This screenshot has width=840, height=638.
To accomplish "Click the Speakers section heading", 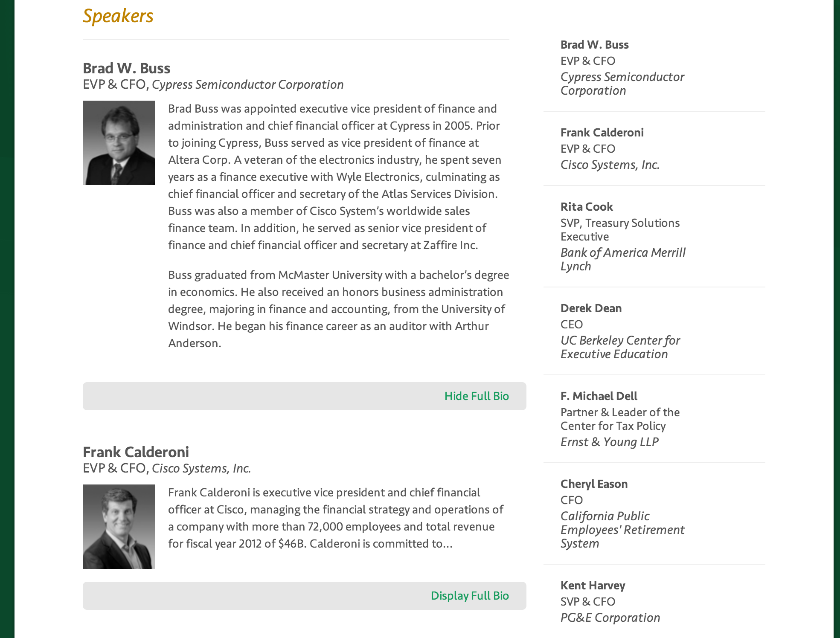I will (118, 16).
